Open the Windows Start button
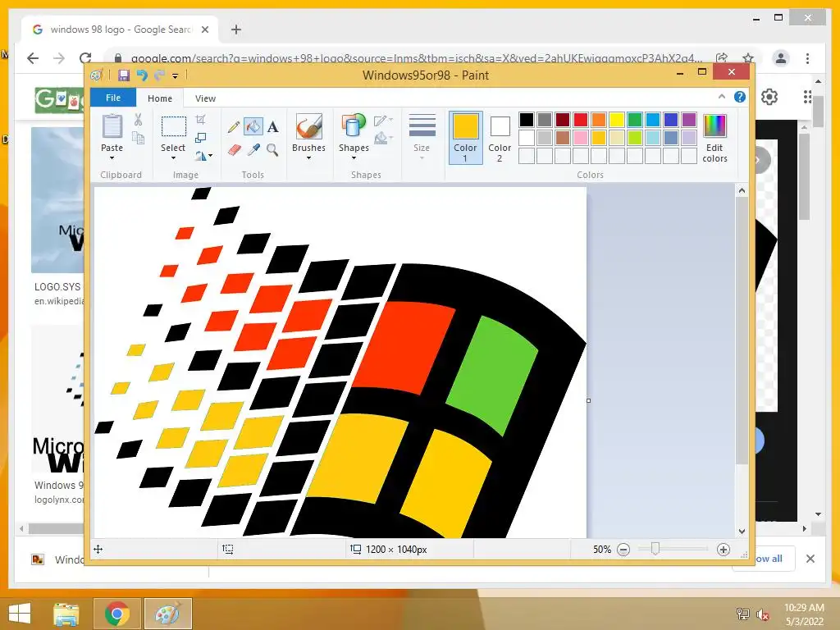The image size is (840, 630). [20, 614]
